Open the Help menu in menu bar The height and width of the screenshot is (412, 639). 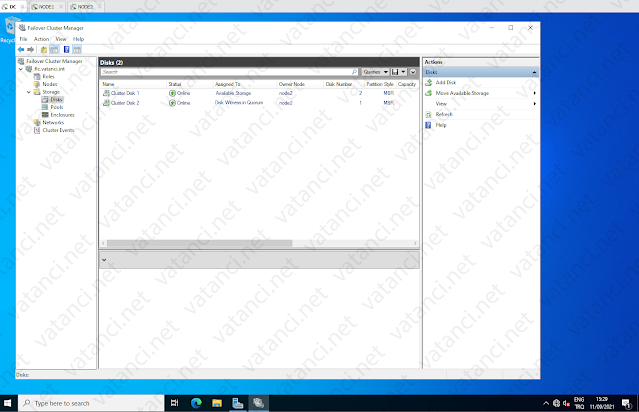[78, 39]
